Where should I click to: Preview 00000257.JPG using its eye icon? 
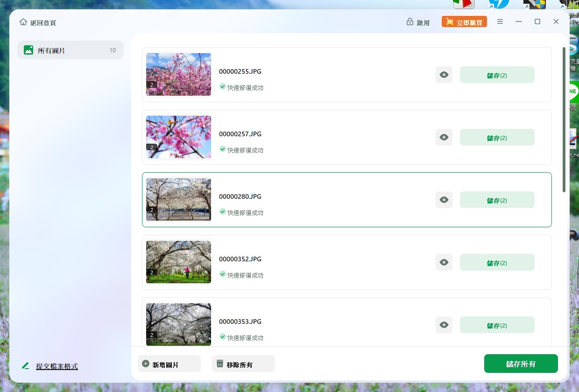coord(444,137)
